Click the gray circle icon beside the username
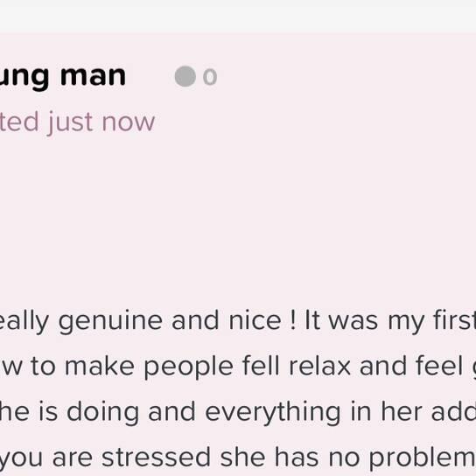This screenshot has width=476, height=476. [x=185, y=76]
